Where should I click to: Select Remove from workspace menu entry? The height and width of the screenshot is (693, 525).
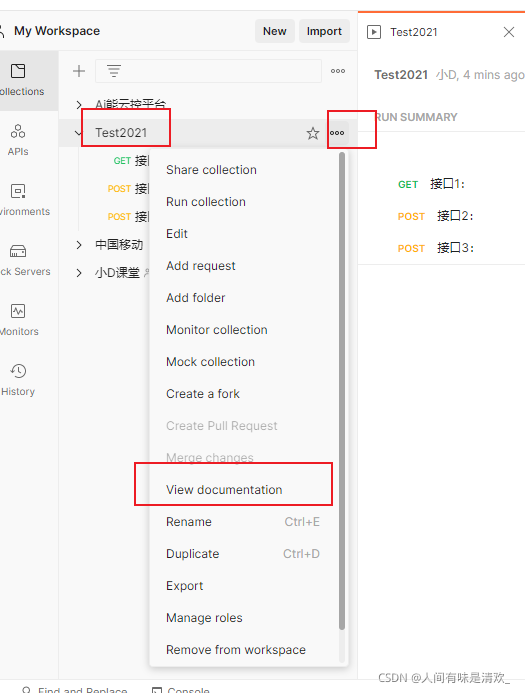click(236, 650)
